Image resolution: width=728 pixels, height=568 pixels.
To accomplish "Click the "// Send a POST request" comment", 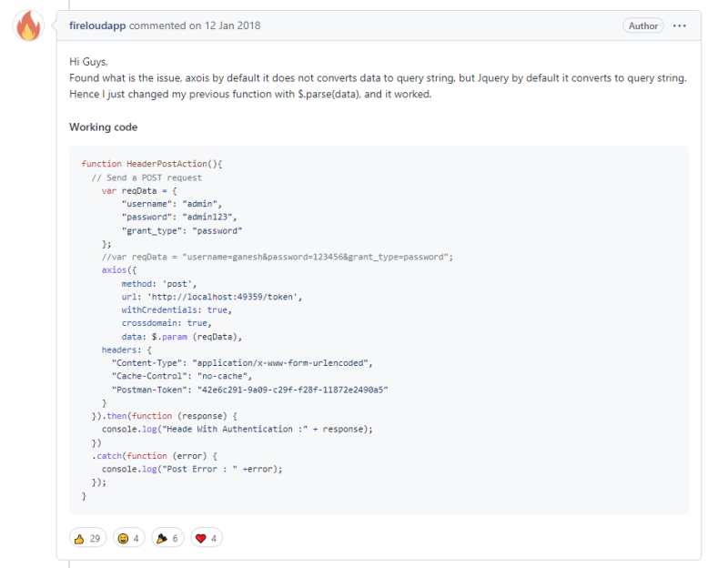I will pos(147,177).
